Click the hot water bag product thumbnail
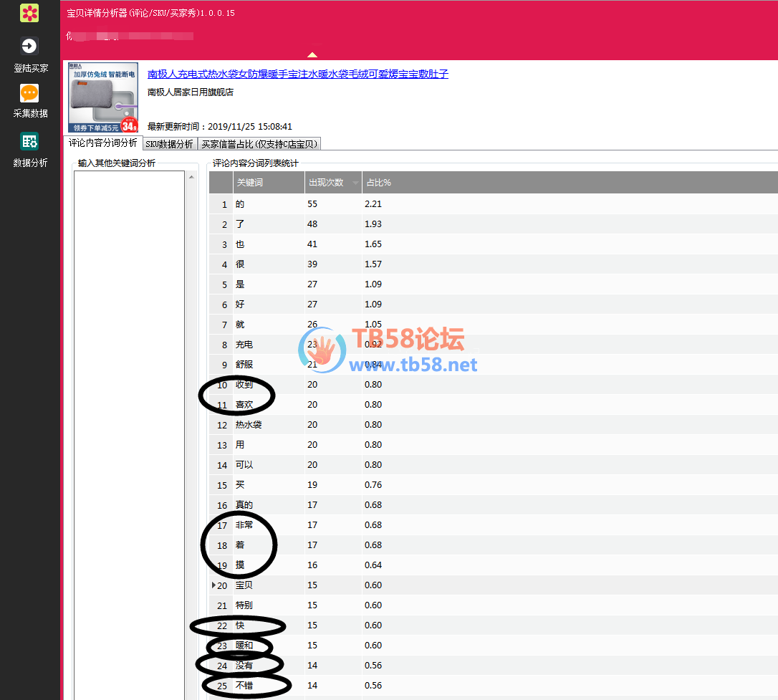The height and width of the screenshot is (700, 778). point(103,97)
